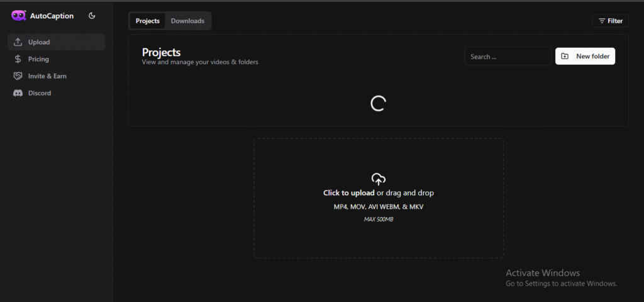Open the Discord link label in the sidebar

(x=40, y=93)
